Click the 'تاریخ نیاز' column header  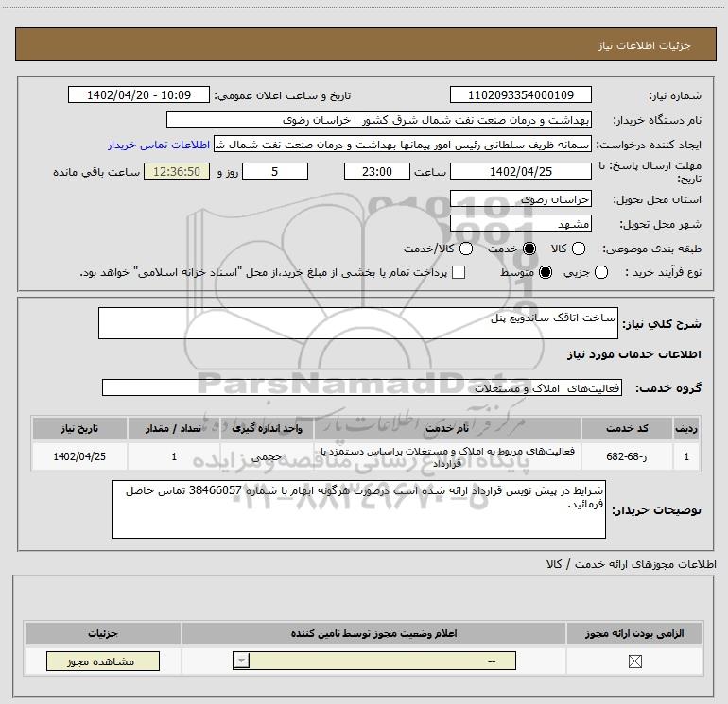point(79,428)
